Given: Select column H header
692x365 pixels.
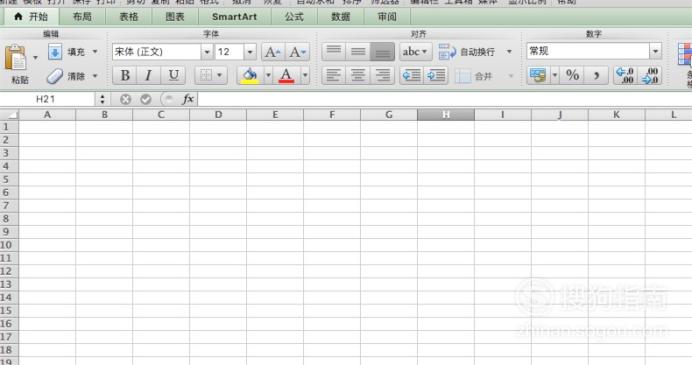Looking at the screenshot, I should 446,115.
